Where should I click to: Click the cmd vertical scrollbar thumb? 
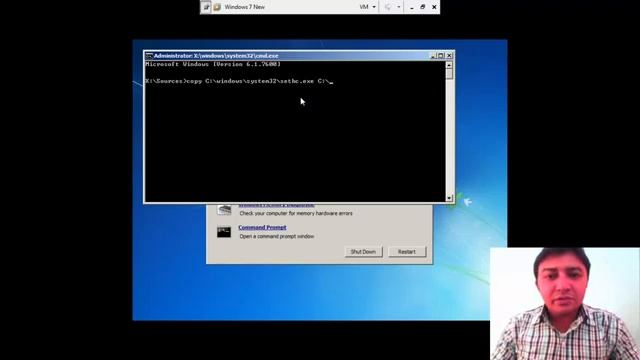[449, 74]
